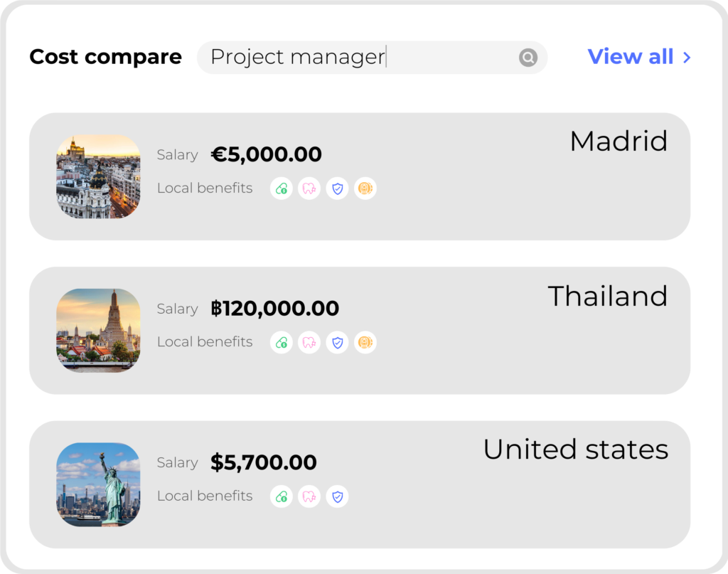The width and height of the screenshot is (728, 574).
Task: Focus the Project manager search field
Action: [355, 57]
